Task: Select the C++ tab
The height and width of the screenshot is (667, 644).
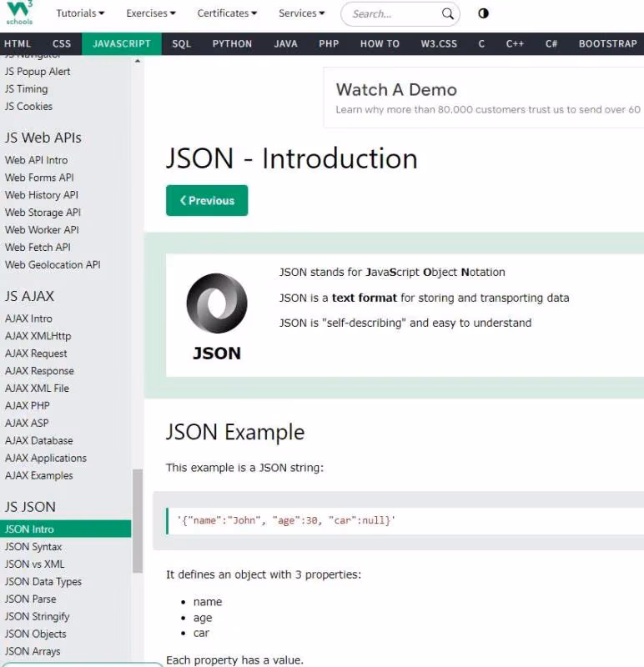Action: [515, 44]
